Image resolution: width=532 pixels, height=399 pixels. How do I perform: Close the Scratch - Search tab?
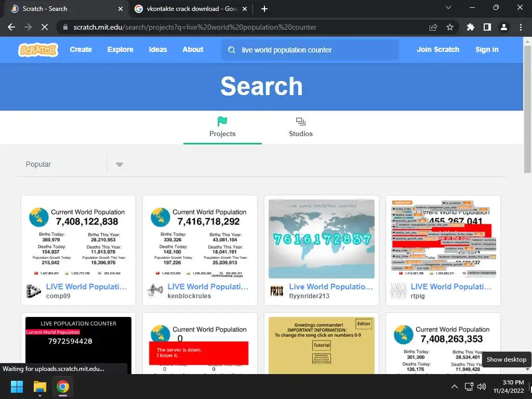(121, 9)
